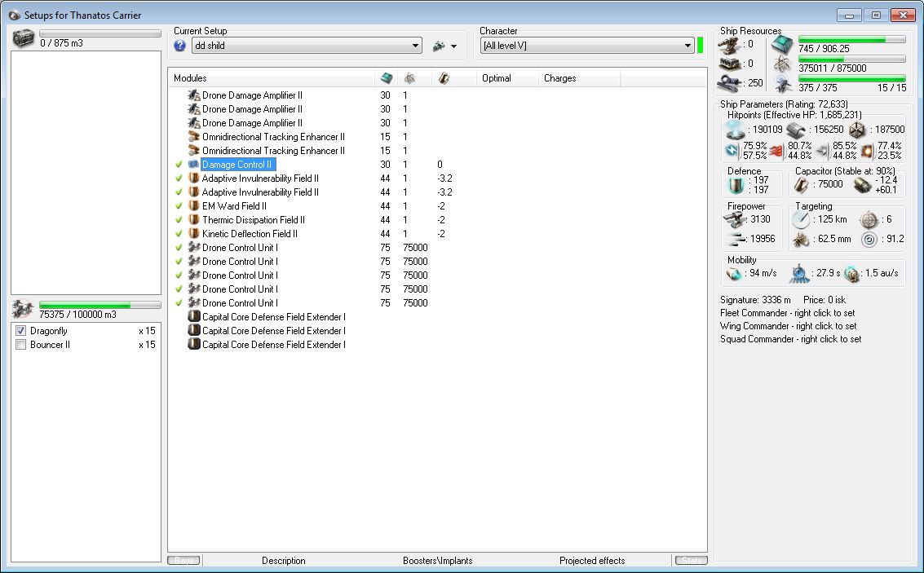Select first Drone Damage Amplifier II row icon
This screenshot has height=573, width=924.
(x=194, y=95)
